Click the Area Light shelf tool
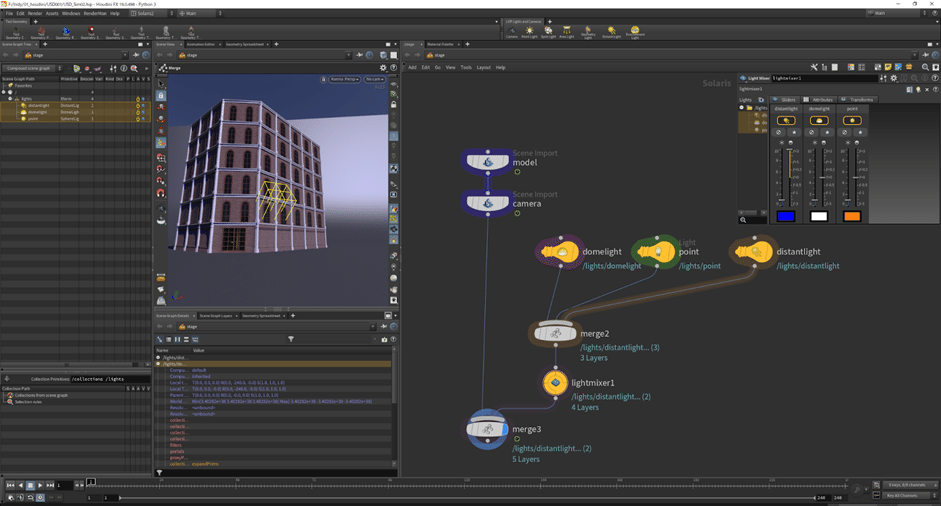Screen dimensions: 941x506 (566, 32)
